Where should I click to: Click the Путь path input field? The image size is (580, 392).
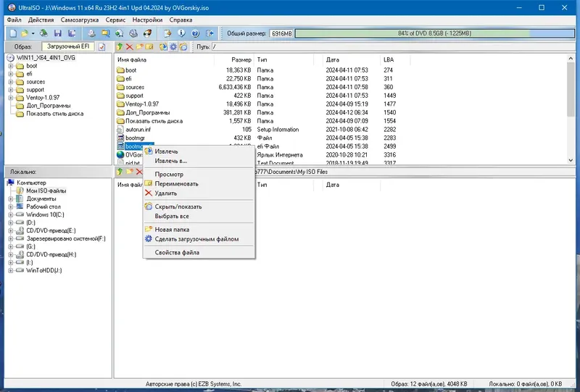pos(393,47)
